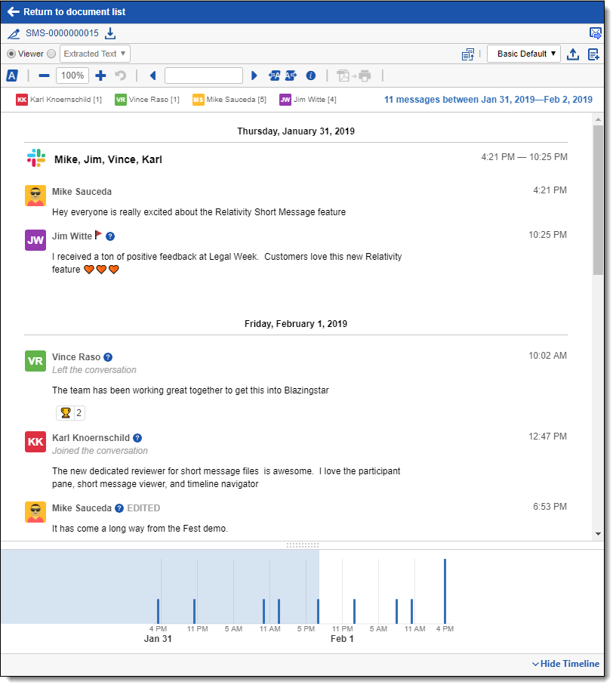Click the 100% zoom level field
Screen dimensions: 616x688
pos(72,76)
